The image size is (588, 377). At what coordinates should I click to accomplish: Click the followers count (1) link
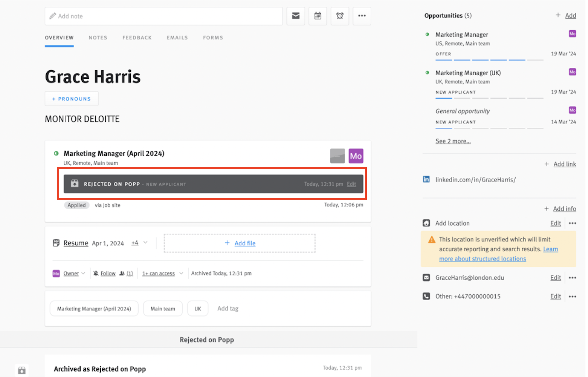(x=130, y=273)
